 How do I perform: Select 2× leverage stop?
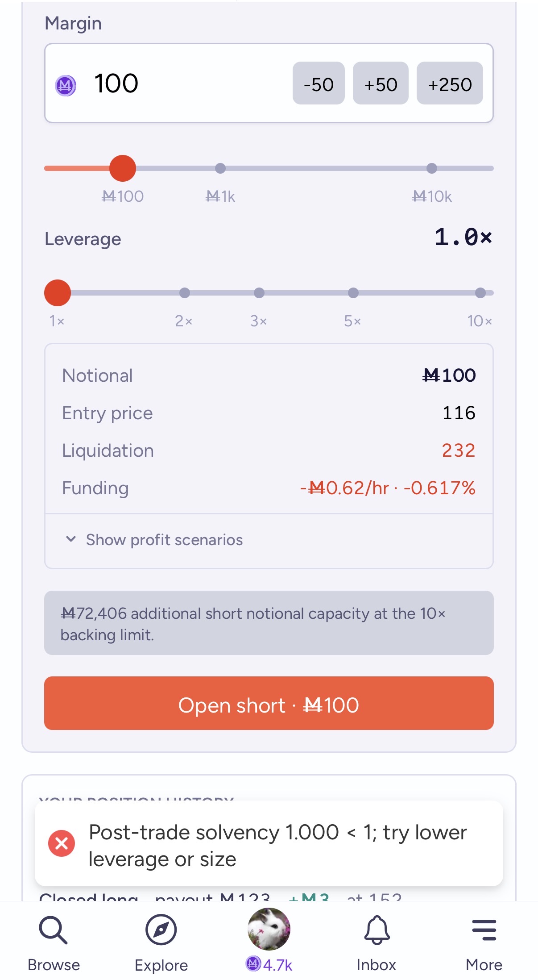point(185,293)
